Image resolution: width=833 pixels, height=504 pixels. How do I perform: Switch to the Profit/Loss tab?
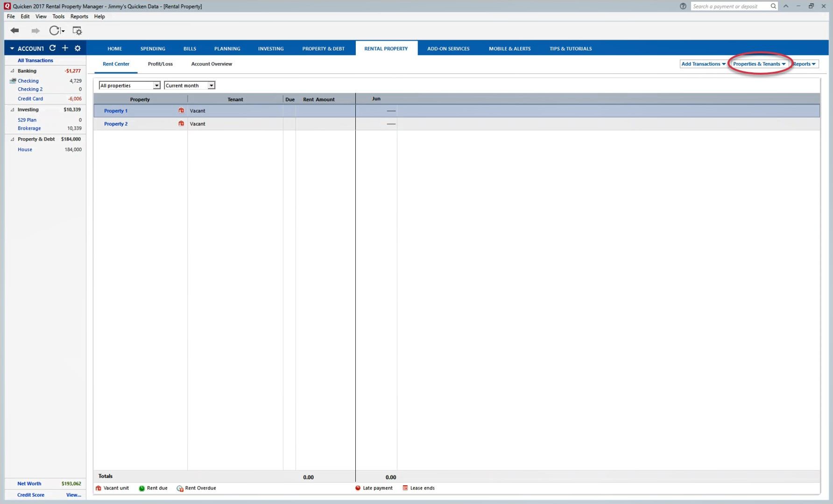point(160,64)
